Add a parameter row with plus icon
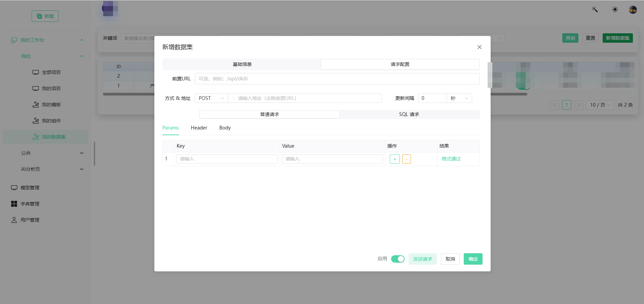The height and width of the screenshot is (304, 644). pyautogui.click(x=395, y=159)
